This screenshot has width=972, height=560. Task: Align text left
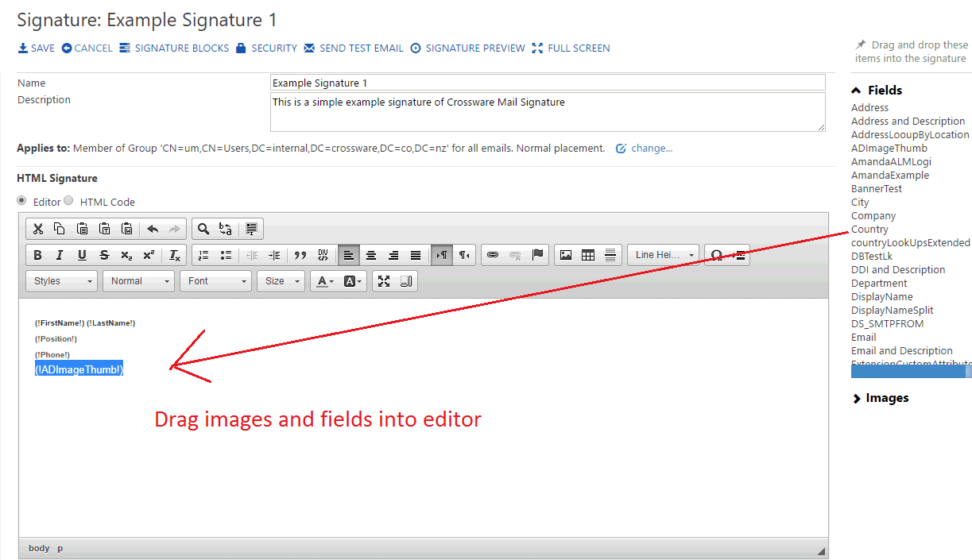(348, 255)
